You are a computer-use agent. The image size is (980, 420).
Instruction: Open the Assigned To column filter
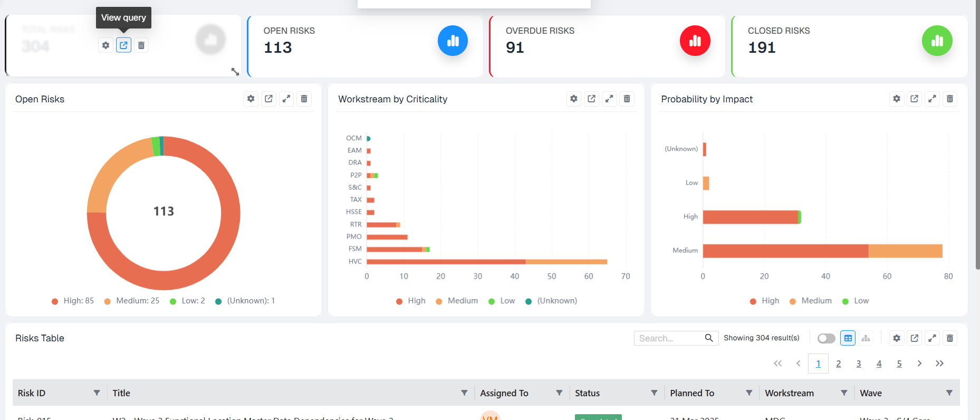click(x=559, y=393)
